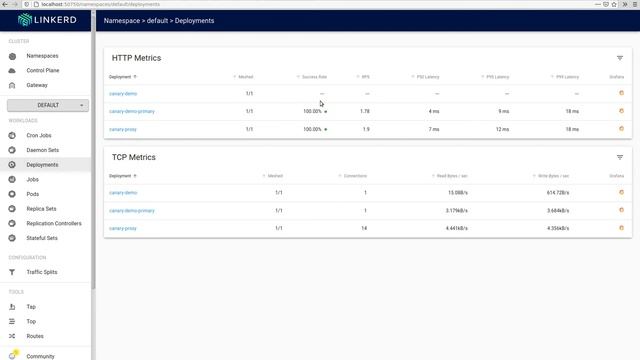Image resolution: width=640 pixels, height=360 pixels.
Task: Open Pods workload list
Action: point(33,194)
